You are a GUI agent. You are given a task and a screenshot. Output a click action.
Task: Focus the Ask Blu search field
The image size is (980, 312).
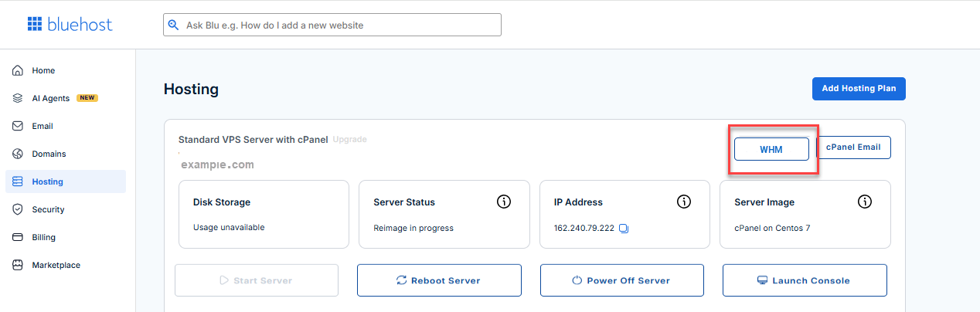click(332, 25)
